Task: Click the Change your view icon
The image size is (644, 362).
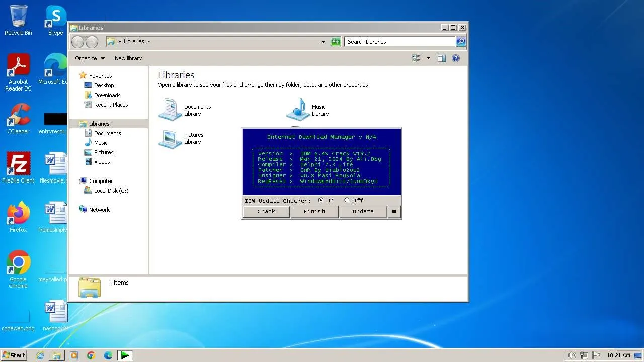Action: coord(416,58)
